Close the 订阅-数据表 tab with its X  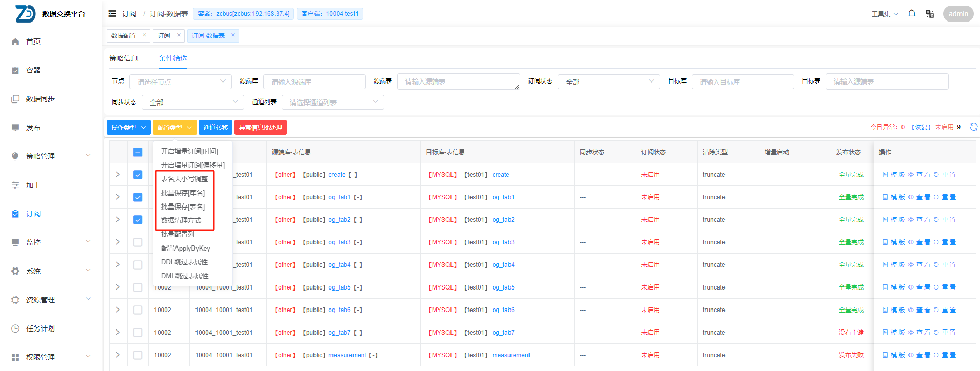point(233,35)
